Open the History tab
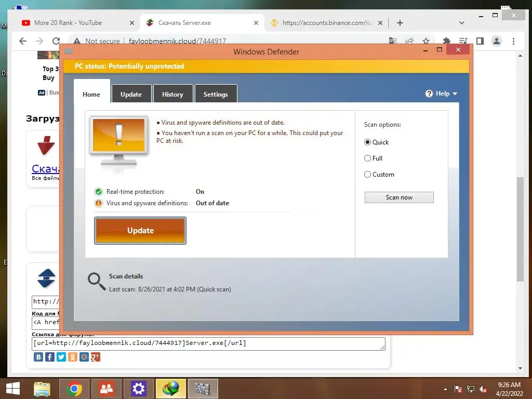532x399 pixels. click(x=172, y=94)
